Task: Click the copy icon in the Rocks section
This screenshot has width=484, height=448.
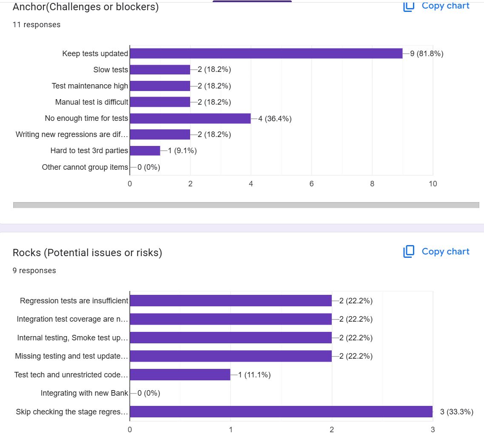Action: coord(408,251)
